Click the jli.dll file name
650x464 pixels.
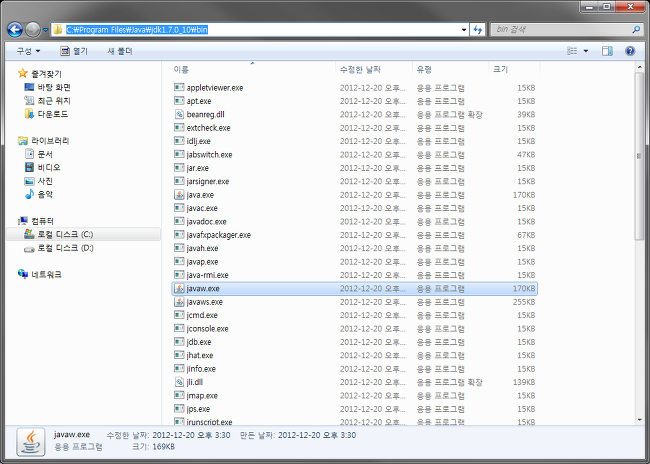coord(194,382)
